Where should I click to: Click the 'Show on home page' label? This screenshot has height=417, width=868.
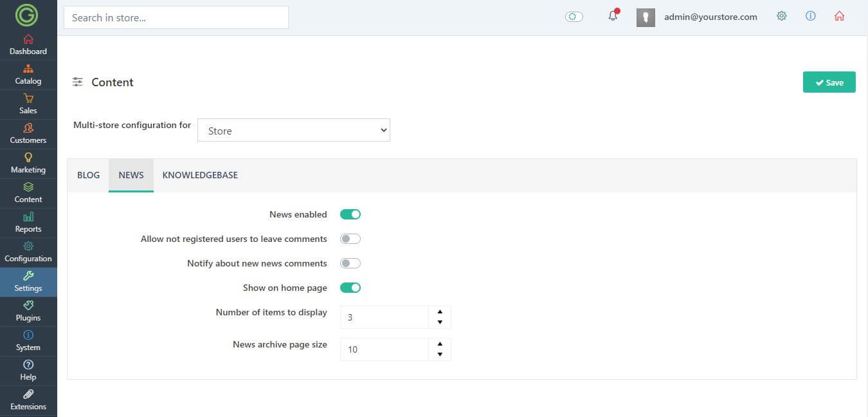pyautogui.click(x=285, y=288)
